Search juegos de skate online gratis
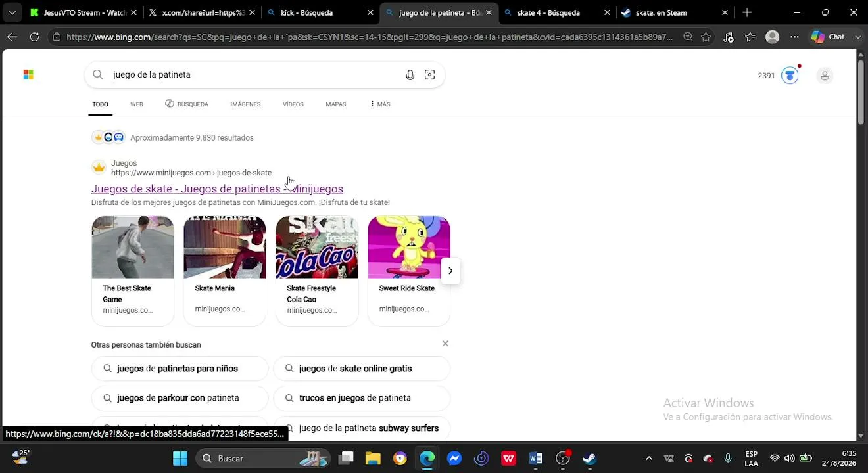This screenshot has height=473, width=868. tap(362, 369)
